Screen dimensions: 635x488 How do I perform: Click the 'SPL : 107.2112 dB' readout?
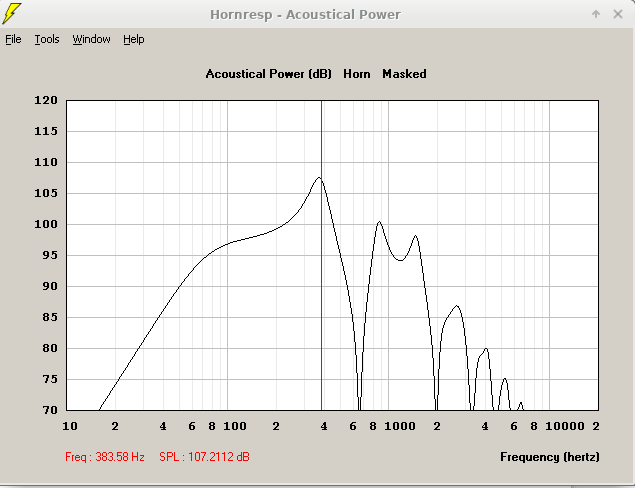(x=204, y=457)
